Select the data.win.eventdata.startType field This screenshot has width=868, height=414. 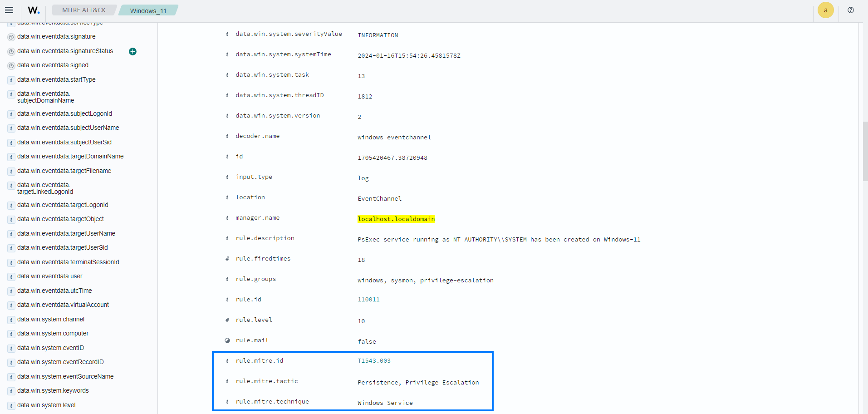pyautogui.click(x=56, y=79)
